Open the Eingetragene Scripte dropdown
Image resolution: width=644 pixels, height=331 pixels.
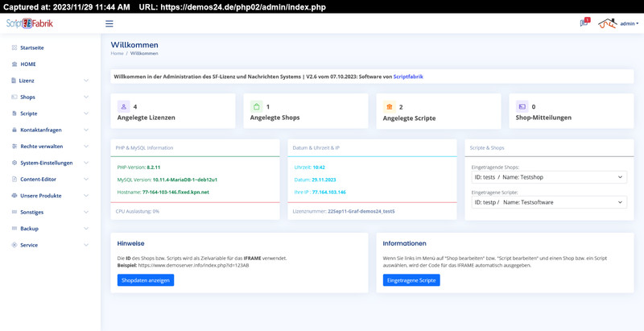[x=549, y=202]
